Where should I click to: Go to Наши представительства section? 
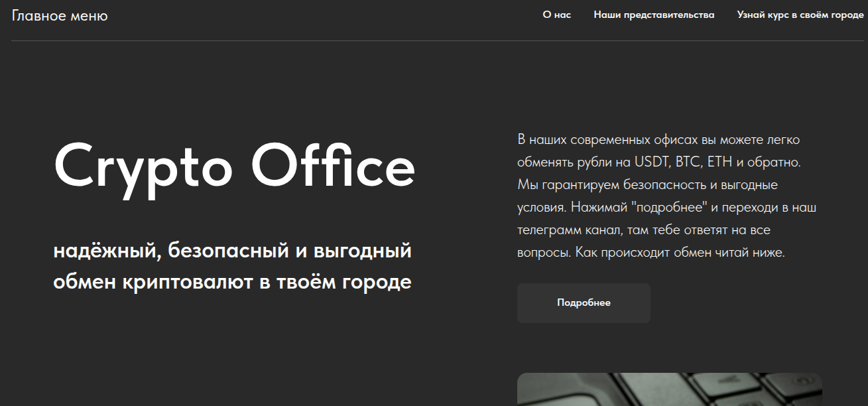[654, 15]
